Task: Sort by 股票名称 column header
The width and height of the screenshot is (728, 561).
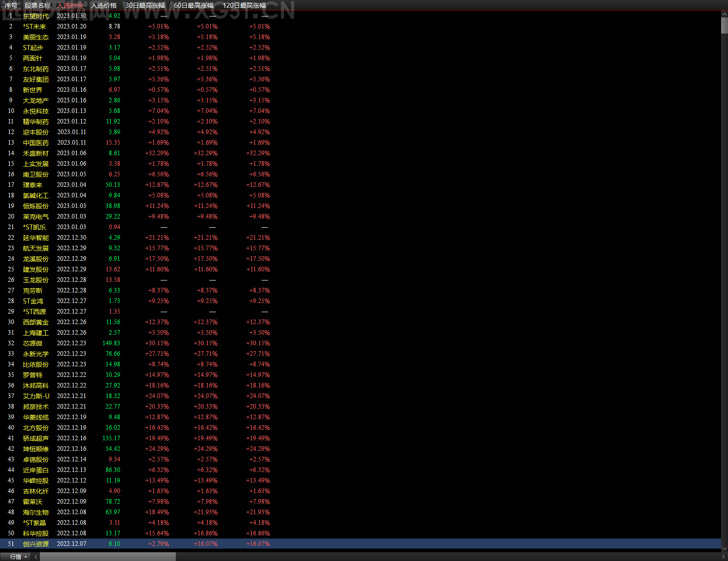Action: click(x=38, y=6)
